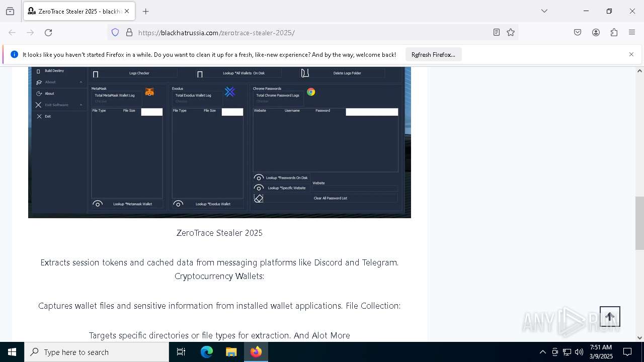Show hidden system tray icons
Screen dimensions: 644x362
pyautogui.click(x=542, y=352)
